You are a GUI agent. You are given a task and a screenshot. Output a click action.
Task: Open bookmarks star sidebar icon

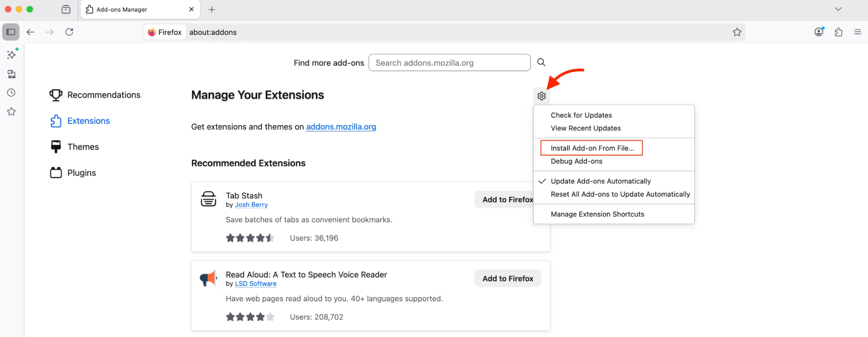[x=11, y=112]
